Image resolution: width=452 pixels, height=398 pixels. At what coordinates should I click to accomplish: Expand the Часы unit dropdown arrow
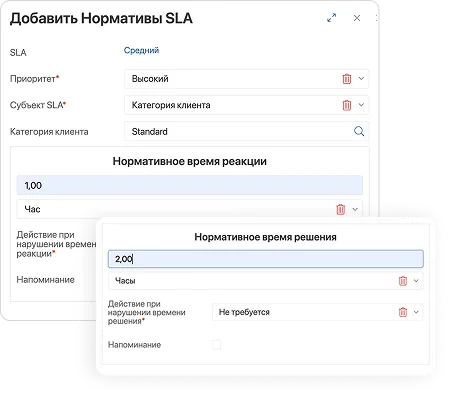(x=416, y=281)
